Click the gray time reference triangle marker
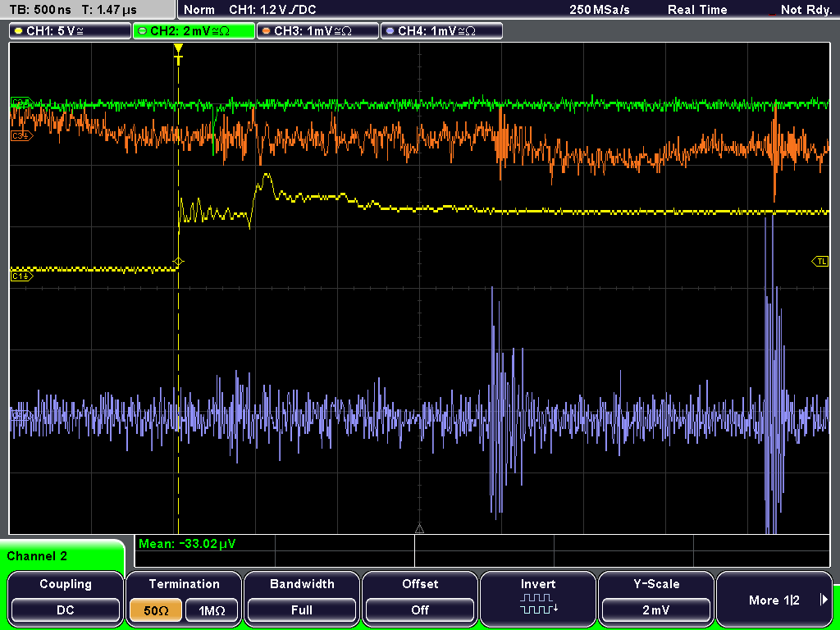 pyautogui.click(x=419, y=529)
